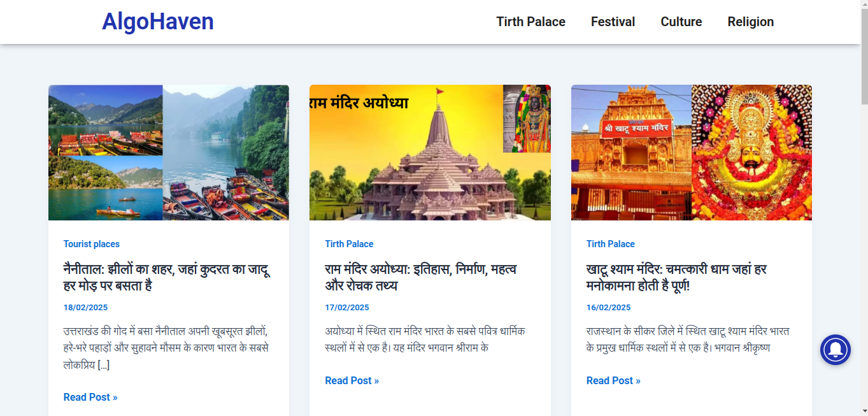Select the Culture navigation item
The width and height of the screenshot is (868, 416).
point(681,22)
